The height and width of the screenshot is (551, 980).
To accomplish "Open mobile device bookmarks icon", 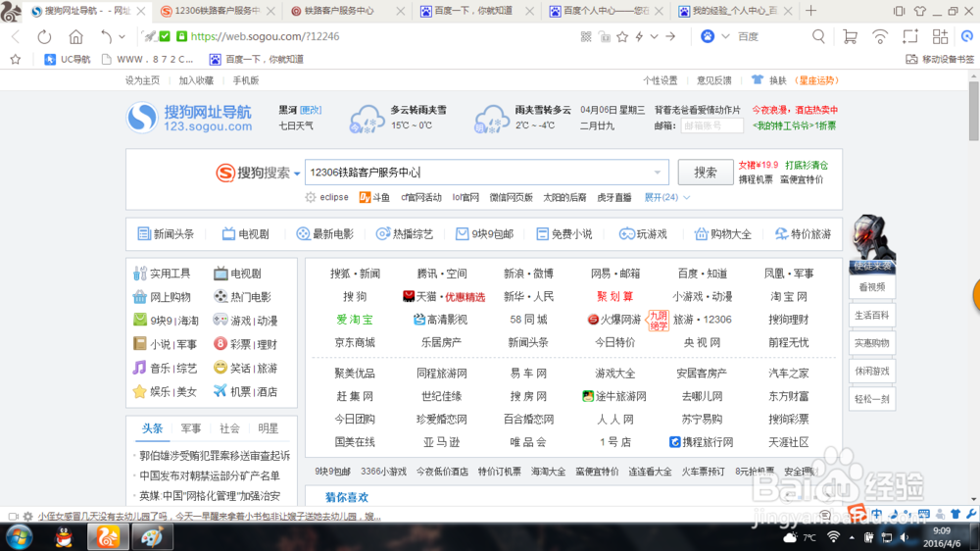I will click(911, 60).
